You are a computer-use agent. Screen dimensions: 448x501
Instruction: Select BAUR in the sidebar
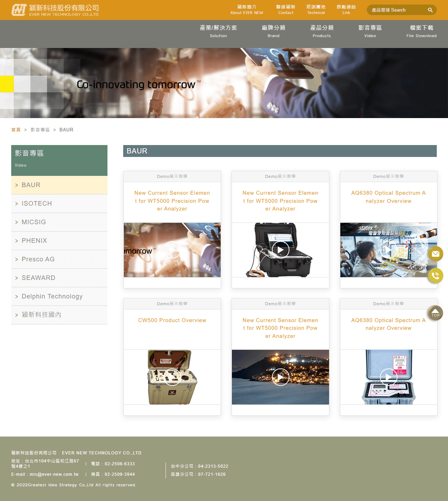pos(59,185)
